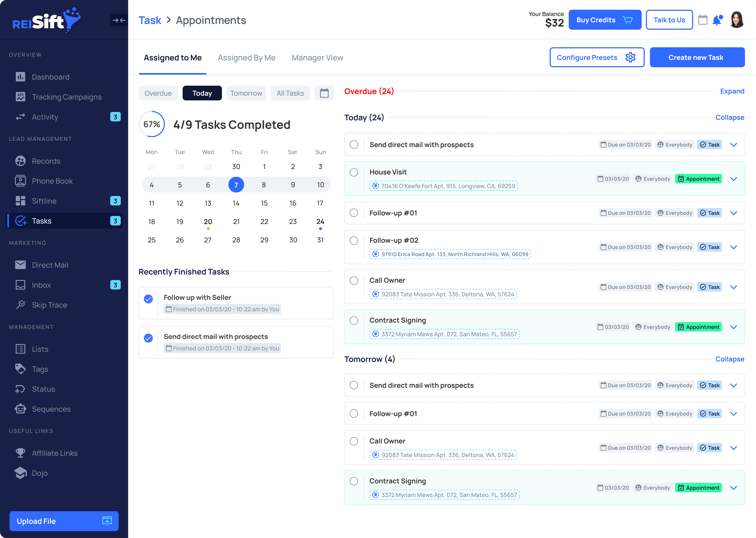
Task: Open Tracking Campaigns in sidebar
Action: click(66, 97)
